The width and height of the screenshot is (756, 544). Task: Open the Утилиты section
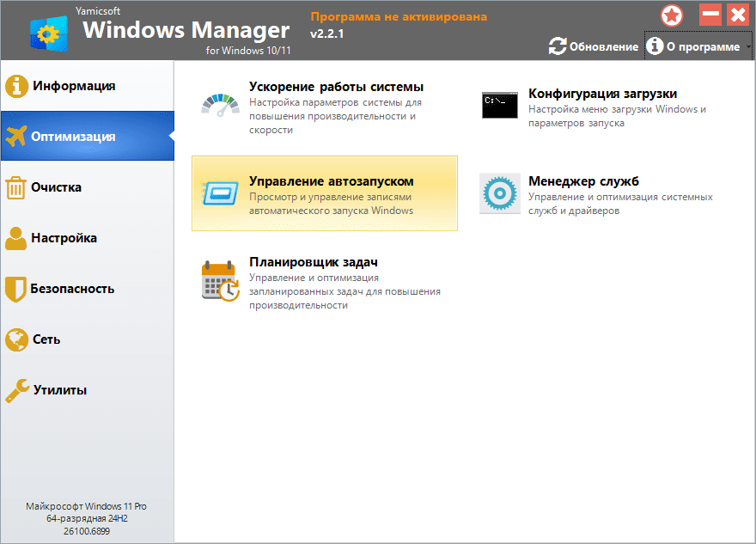click(x=88, y=390)
